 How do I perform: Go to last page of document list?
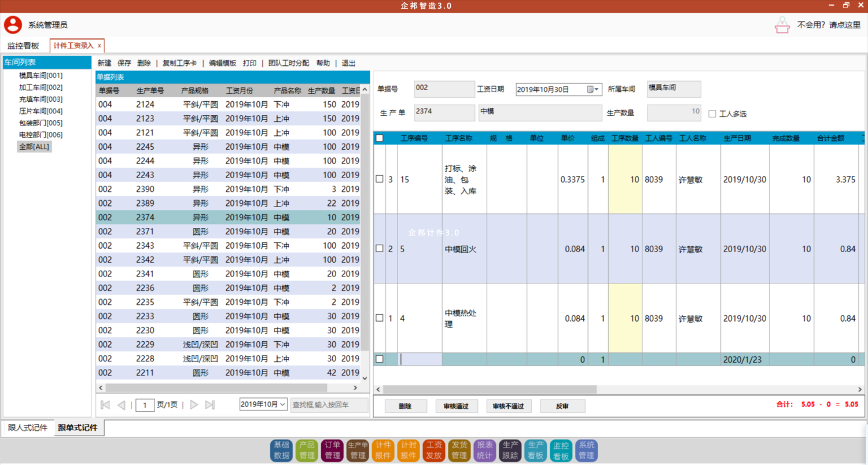pos(210,405)
